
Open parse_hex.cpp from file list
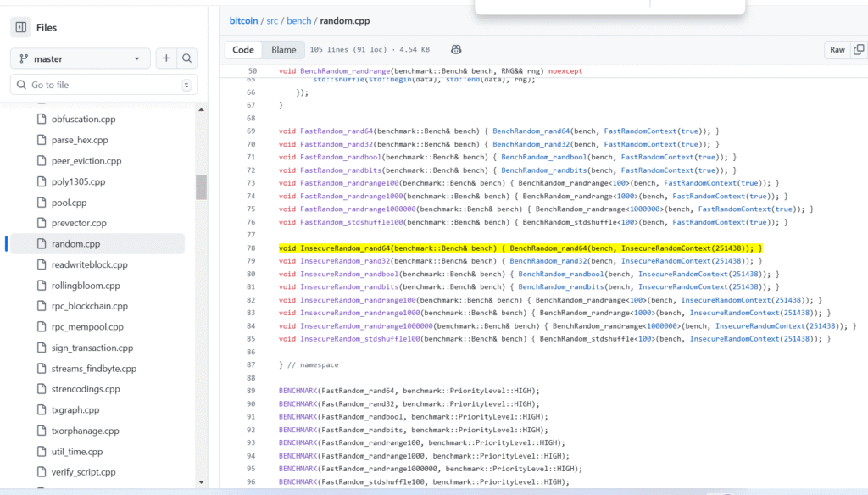pyautogui.click(x=81, y=140)
